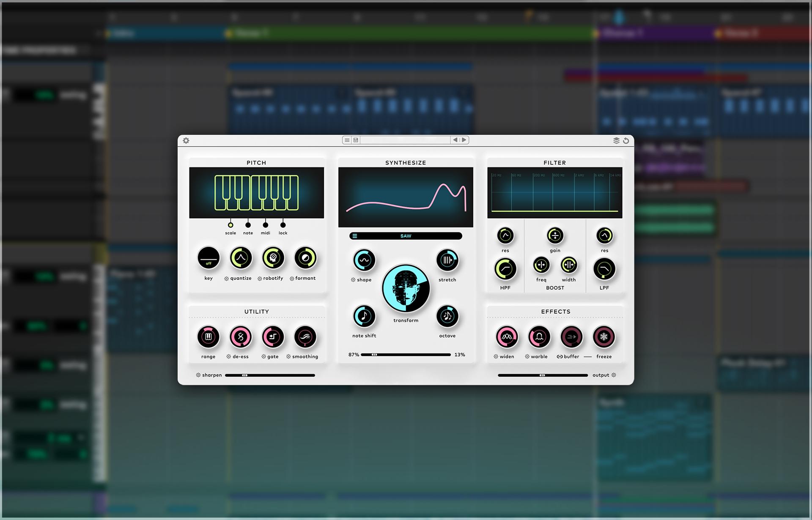Select the lock pitch mode

(x=283, y=225)
